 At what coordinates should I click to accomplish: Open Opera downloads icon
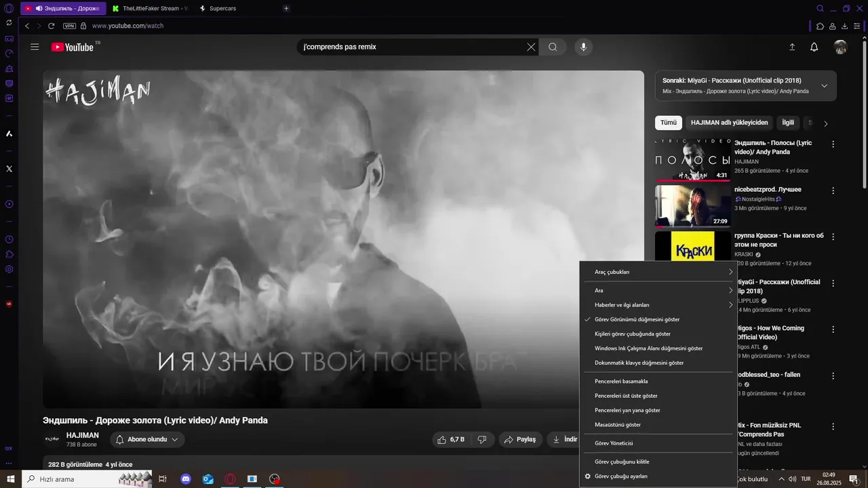(x=845, y=26)
